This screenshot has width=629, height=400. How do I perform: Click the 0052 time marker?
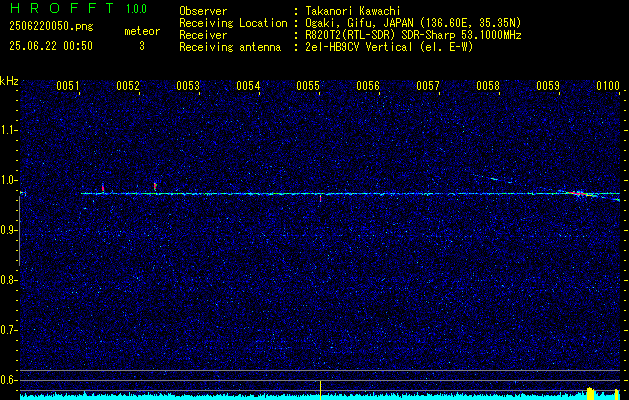[127, 85]
